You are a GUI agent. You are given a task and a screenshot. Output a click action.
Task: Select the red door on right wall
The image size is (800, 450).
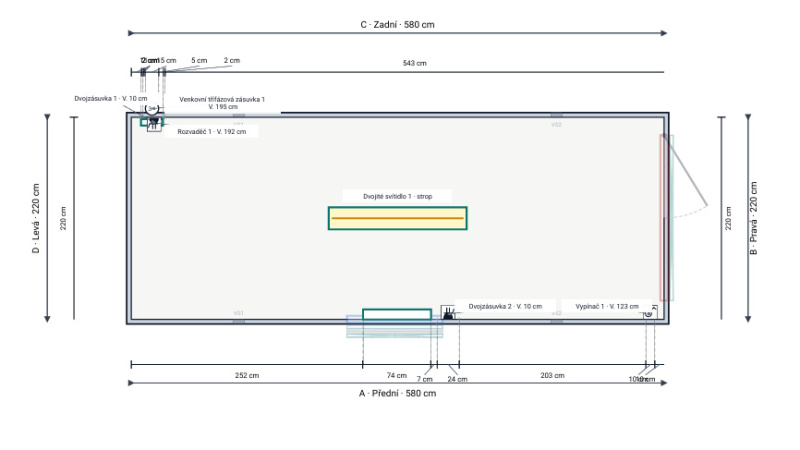click(664, 217)
